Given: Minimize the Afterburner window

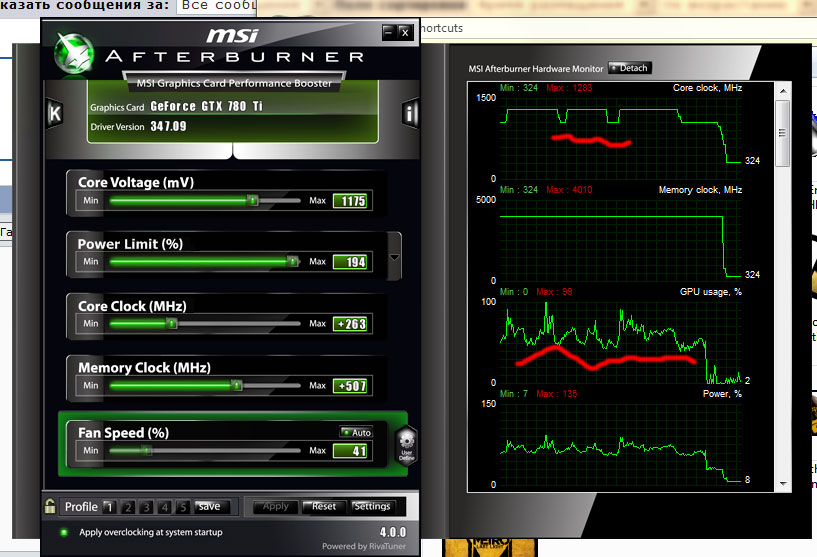Looking at the screenshot, I should [x=389, y=32].
